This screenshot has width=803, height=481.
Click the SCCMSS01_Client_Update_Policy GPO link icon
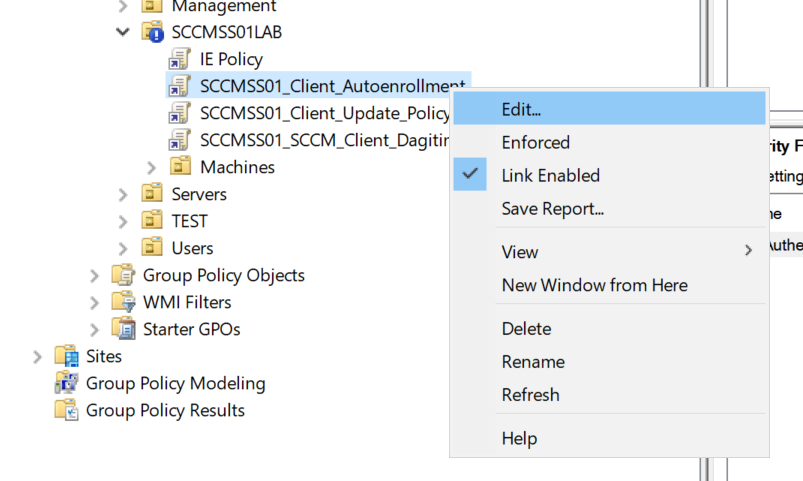tap(180, 113)
